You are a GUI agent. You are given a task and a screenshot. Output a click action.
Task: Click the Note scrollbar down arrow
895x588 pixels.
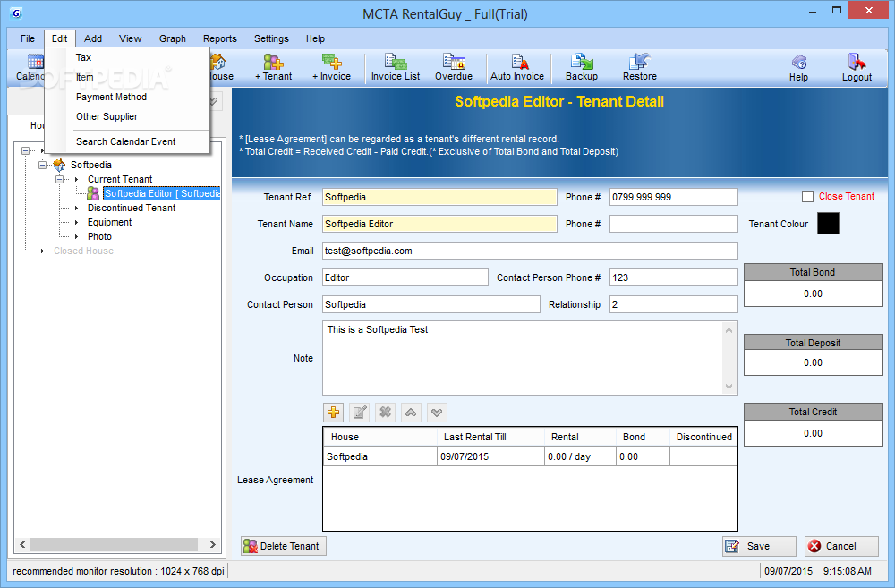click(x=729, y=387)
